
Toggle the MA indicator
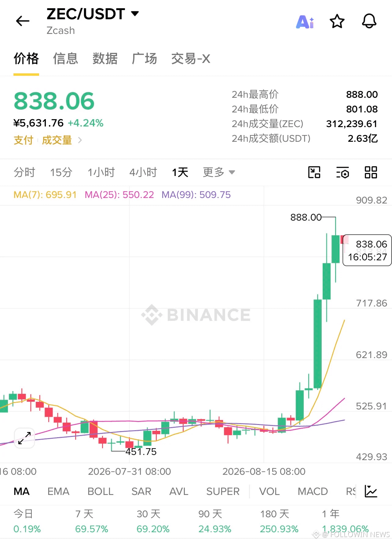coord(22,491)
